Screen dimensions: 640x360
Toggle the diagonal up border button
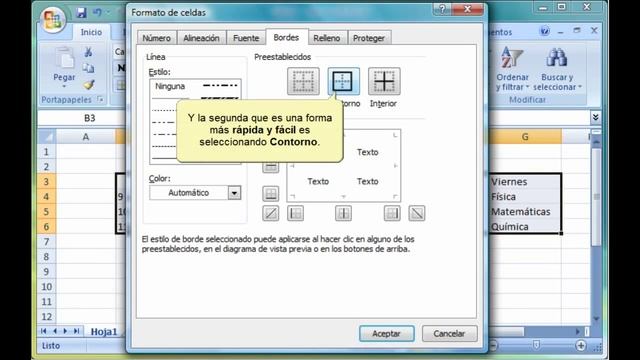(271, 213)
